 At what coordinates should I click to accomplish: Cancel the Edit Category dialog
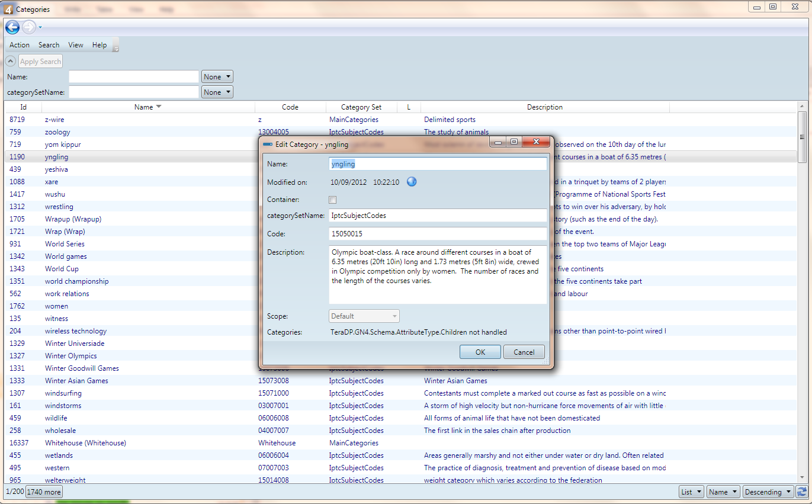pyautogui.click(x=524, y=352)
